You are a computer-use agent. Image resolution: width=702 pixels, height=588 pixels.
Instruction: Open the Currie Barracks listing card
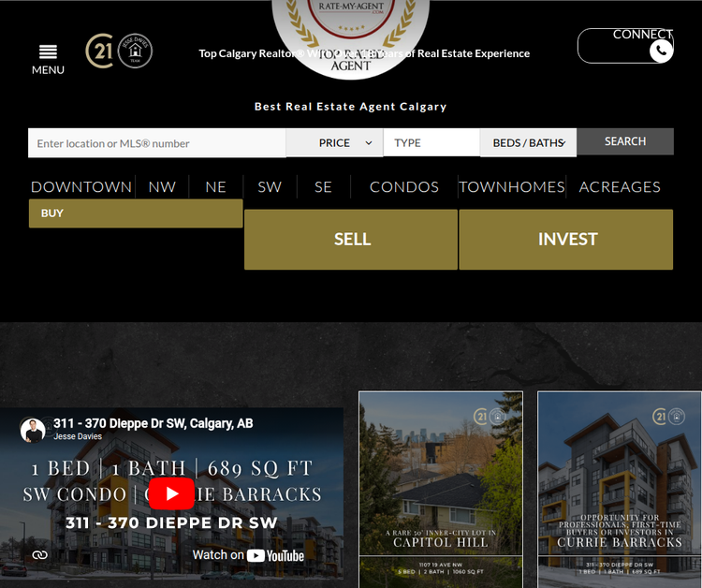620,490
